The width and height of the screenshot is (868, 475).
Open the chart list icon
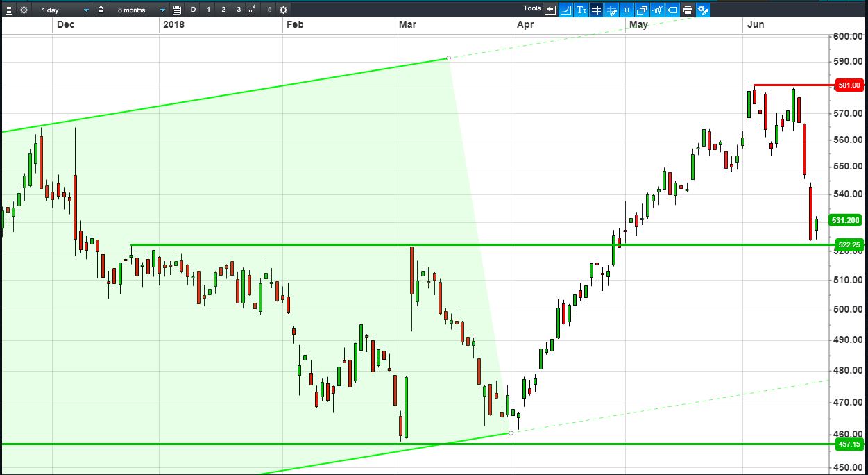click(x=9, y=10)
